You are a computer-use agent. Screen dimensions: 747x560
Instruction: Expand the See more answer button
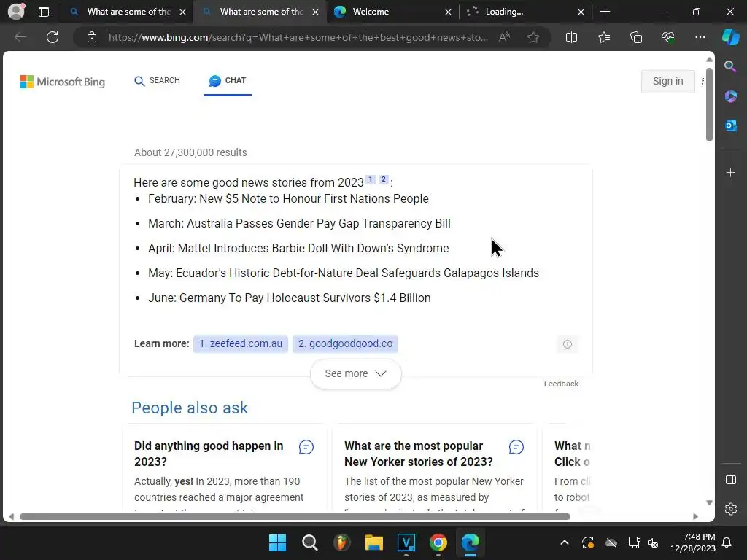pos(355,374)
